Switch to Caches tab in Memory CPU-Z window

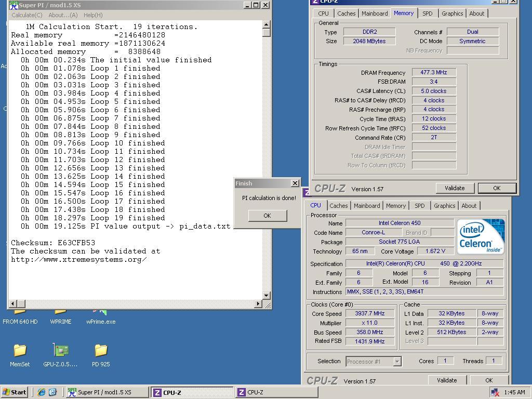(346, 14)
